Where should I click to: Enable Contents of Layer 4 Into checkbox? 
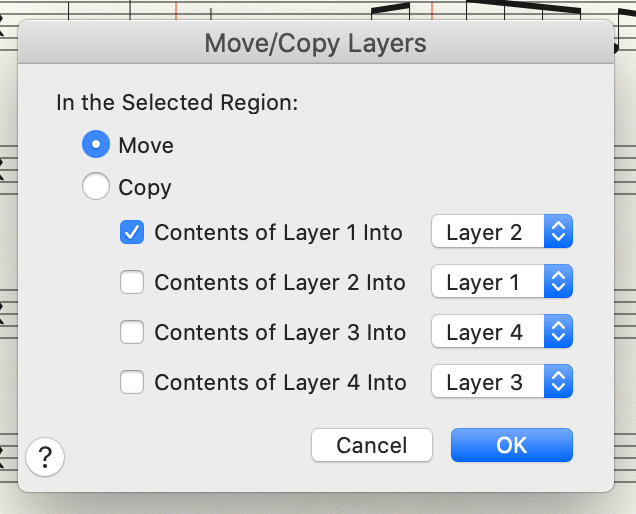(x=132, y=382)
